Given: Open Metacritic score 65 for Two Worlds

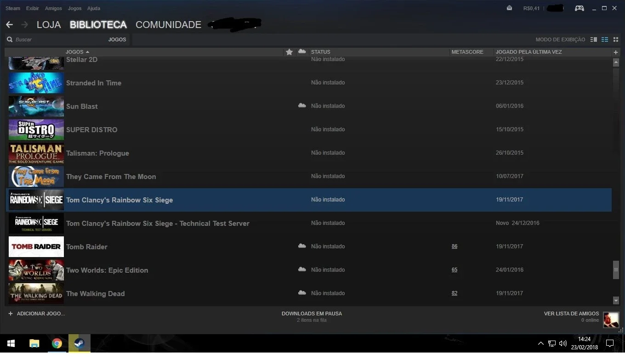Looking at the screenshot, I should coord(455,270).
